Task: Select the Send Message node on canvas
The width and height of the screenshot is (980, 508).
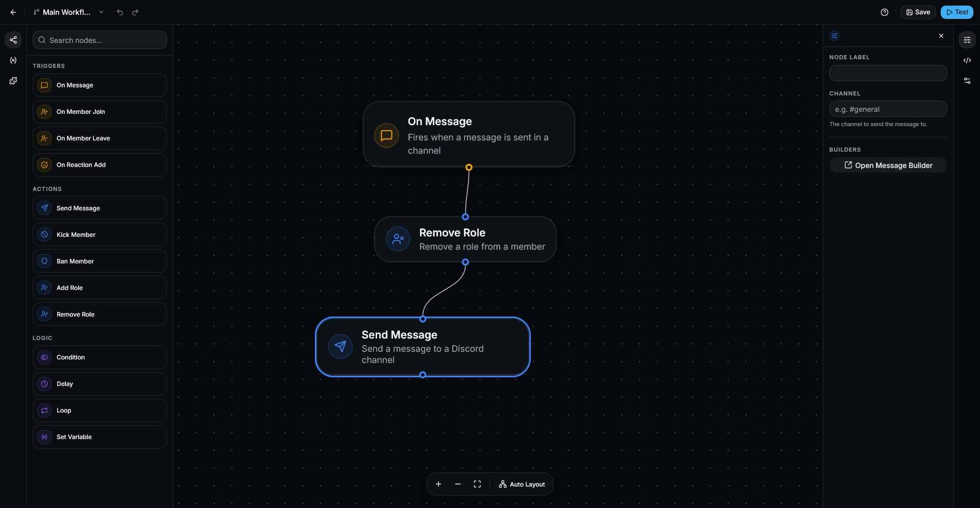Action: (x=423, y=347)
